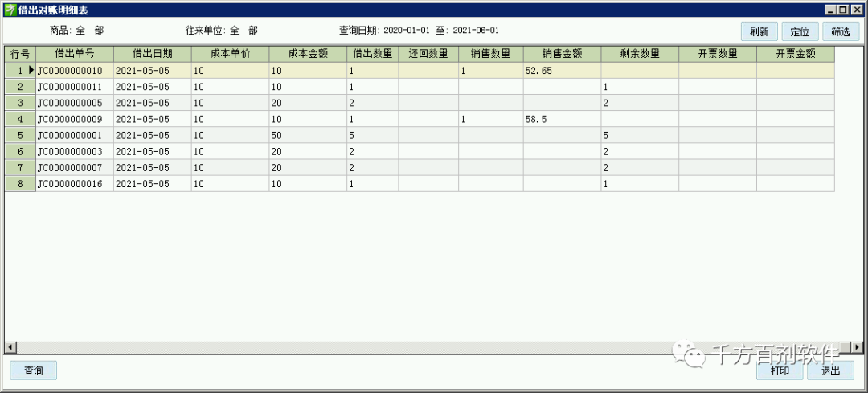
Task: Maximize the 借出对账明细表 window
Action: [x=843, y=10]
